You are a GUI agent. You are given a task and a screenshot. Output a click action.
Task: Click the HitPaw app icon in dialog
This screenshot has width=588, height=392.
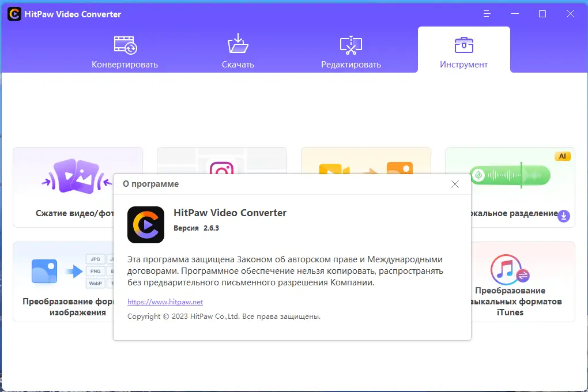pos(146,225)
